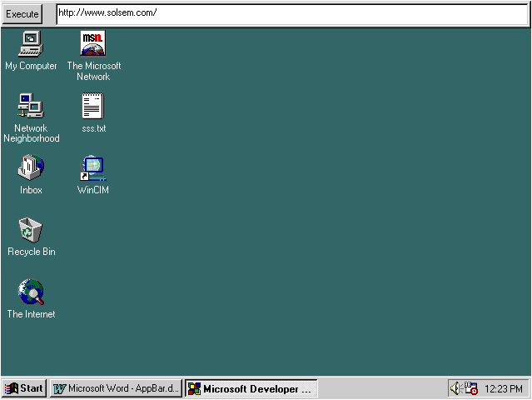Switch to Microsoft Developer taskbar window
This screenshot has height=400, width=532.
tap(251, 388)
